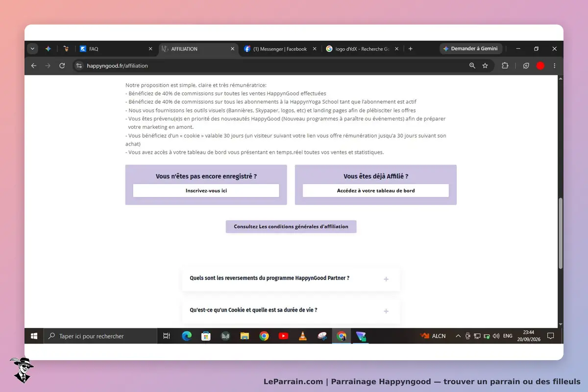This screenshot has width=588, height=392.
Task: Go back to the previous page
Action: (x=33, y=66)
